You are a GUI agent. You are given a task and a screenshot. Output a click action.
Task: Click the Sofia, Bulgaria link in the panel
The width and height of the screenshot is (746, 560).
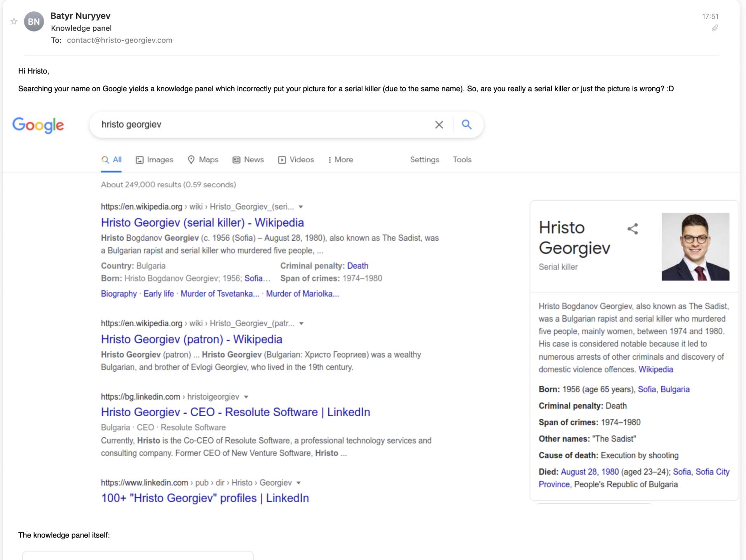[664, 389]
